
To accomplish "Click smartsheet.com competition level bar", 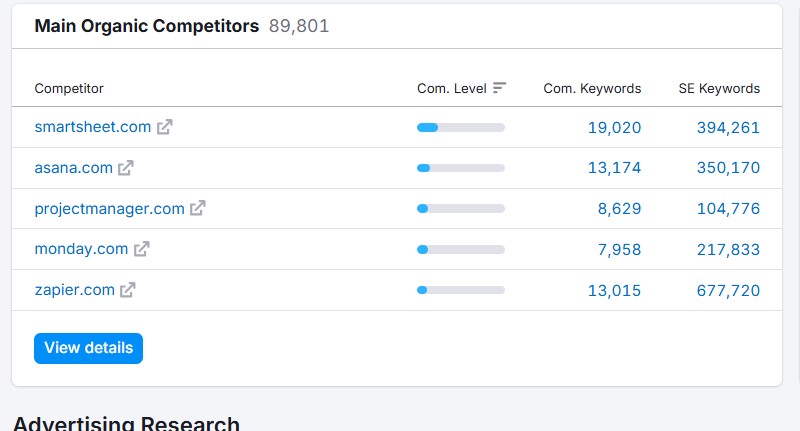I will tap(461, 128).
